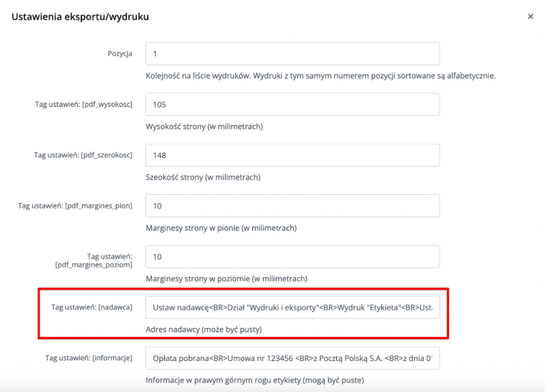
Task: Click the hint Marginesy strony w pionie
Action: click(222, 227)
